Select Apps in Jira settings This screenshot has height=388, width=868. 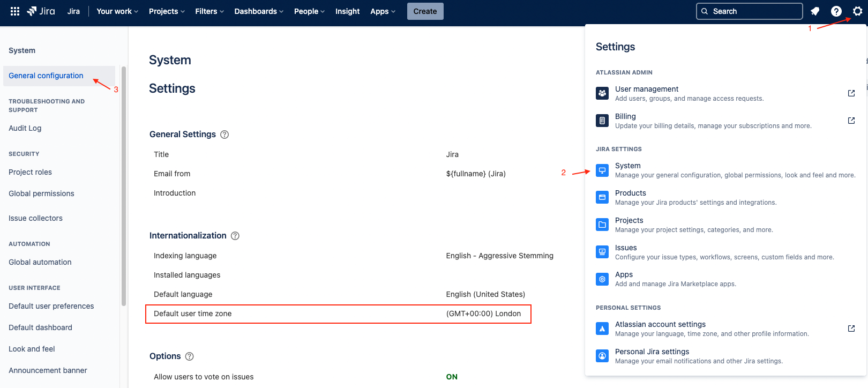[x=725, y=279]
